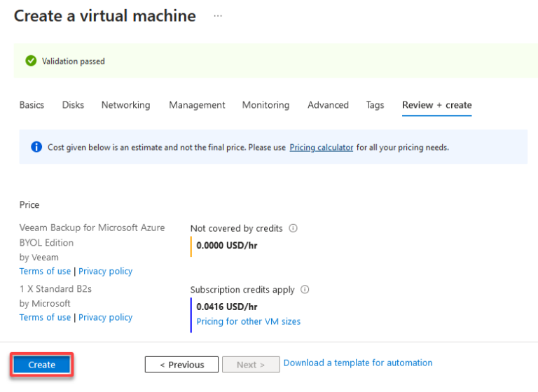Viewport: 538px width, 392px height.
Task: Open the Monitoring tab
Action: (265, 105)
